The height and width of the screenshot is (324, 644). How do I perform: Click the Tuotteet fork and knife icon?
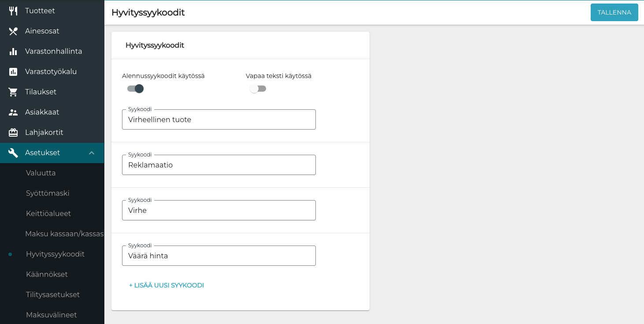point(13,11)
